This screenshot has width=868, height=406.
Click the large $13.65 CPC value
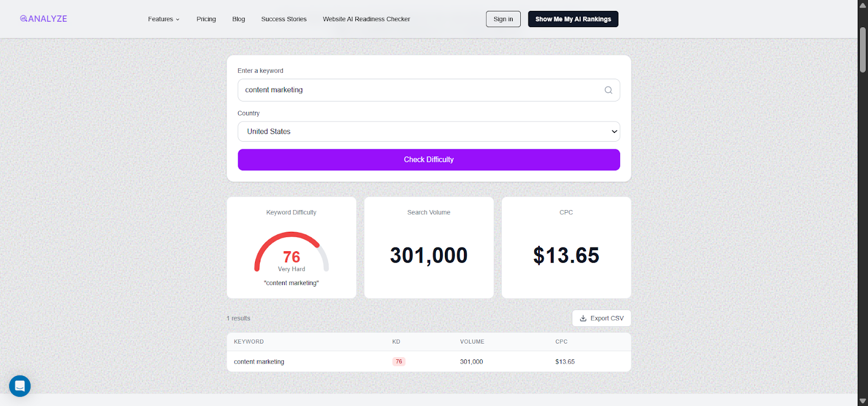tap(566, 255)
